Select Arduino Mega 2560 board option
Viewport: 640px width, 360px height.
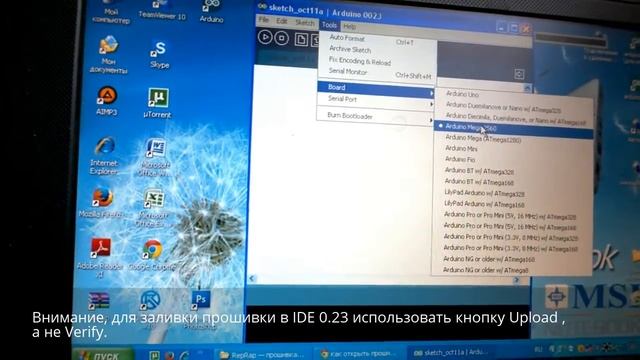[513, 128]
